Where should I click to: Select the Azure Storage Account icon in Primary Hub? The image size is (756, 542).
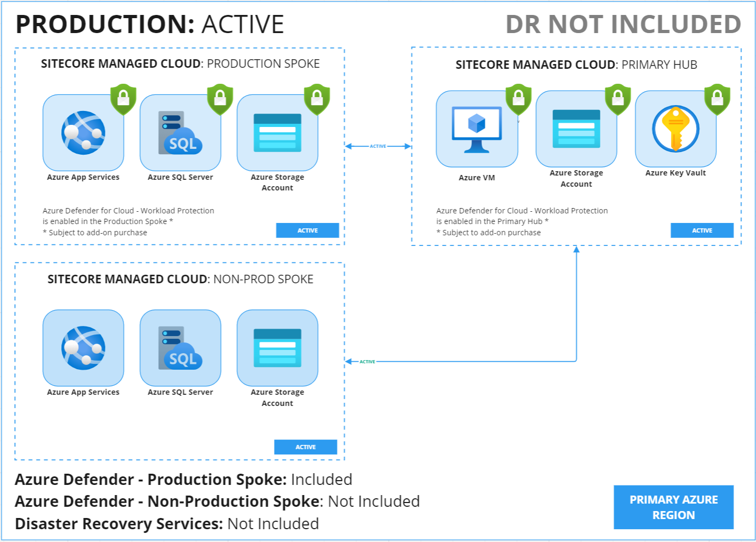point(576,129)
